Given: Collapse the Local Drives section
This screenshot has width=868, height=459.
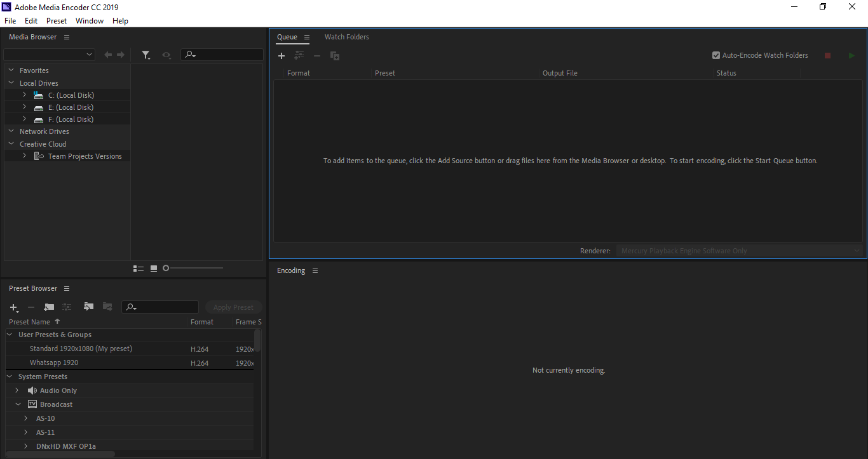Looking at the screenshot, I should (11, 83).
